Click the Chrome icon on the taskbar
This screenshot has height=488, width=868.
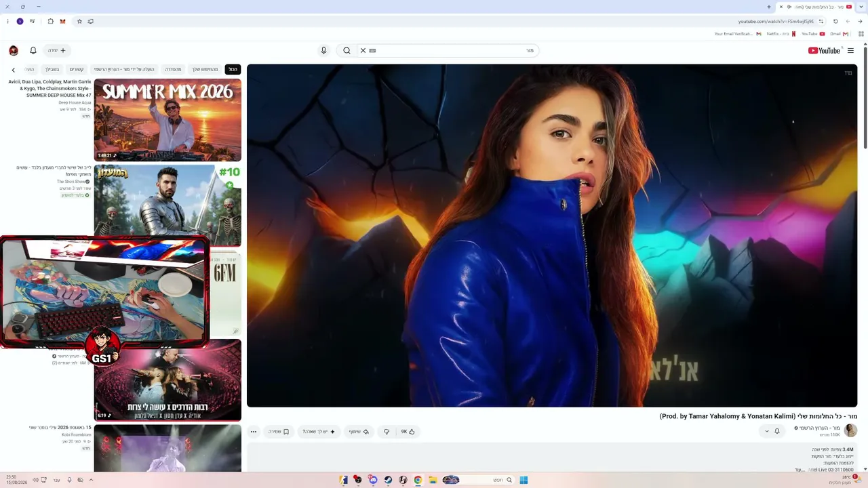coord(418,480)
